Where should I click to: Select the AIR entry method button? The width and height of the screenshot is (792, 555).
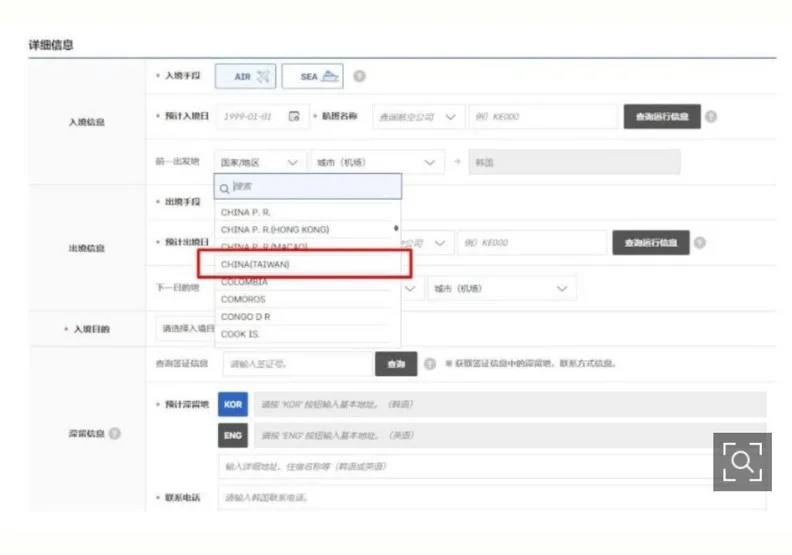(x=245, y=76)
